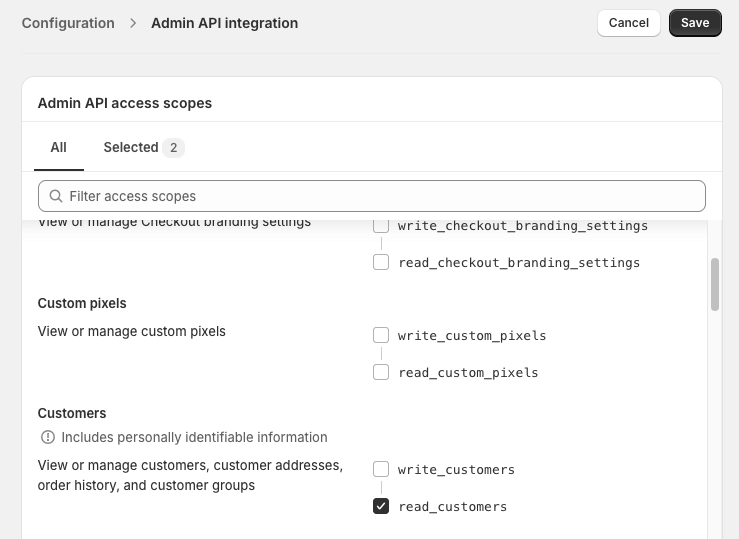Screen dimensions: 739x539
Task: Enable read_checkout_branding_settings scope
Action: coord(381,262)
